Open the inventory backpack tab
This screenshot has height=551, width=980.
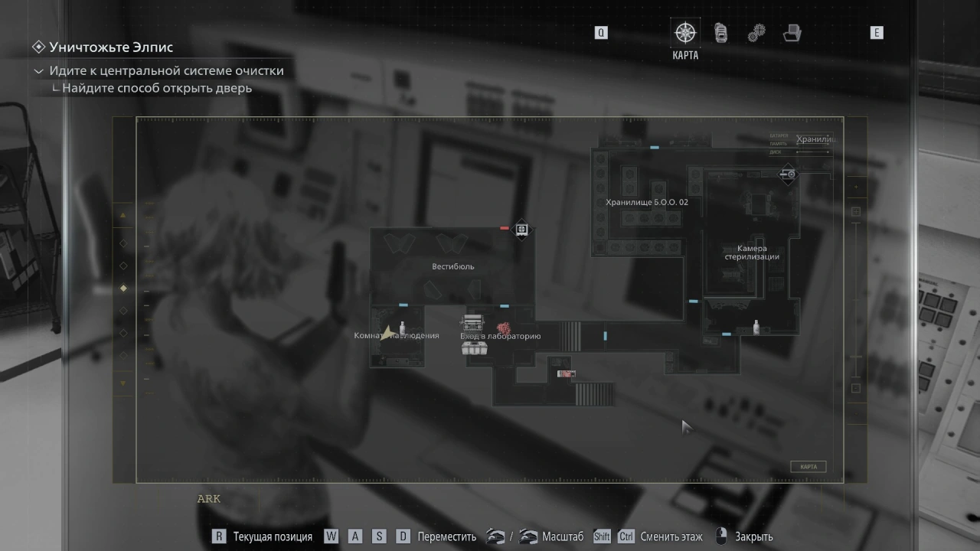pyautogui.click(x=720, y=33)
